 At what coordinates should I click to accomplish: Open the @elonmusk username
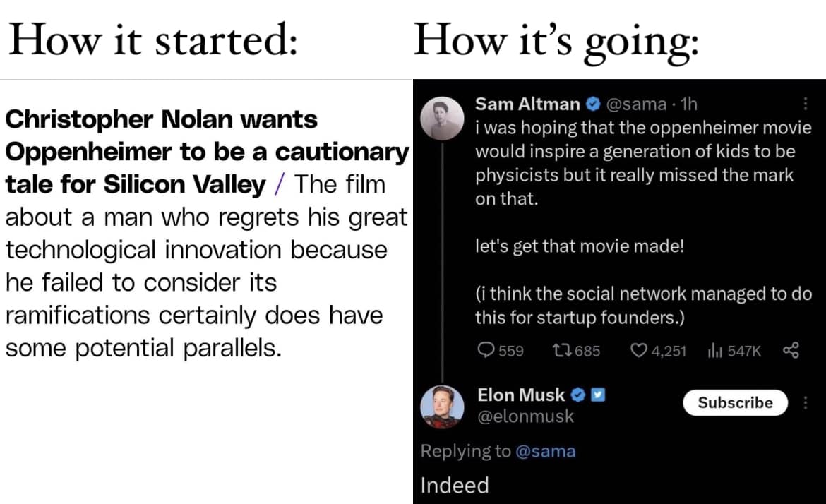527,416
